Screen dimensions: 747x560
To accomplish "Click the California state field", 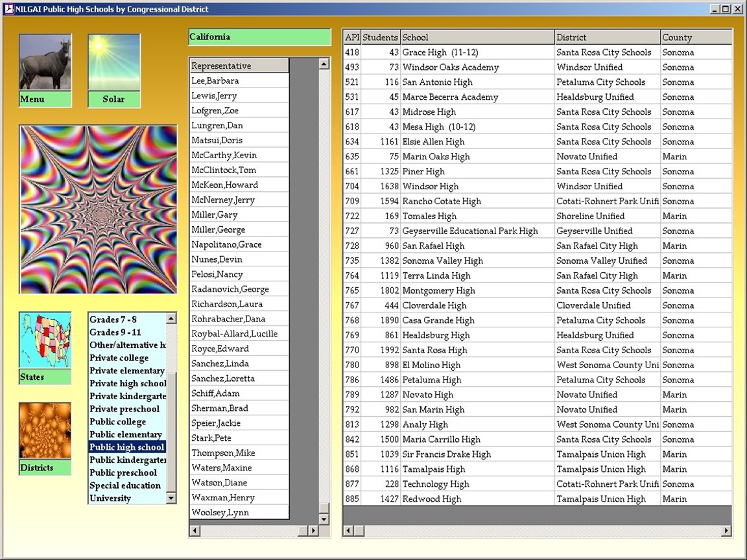I will 259,37.
